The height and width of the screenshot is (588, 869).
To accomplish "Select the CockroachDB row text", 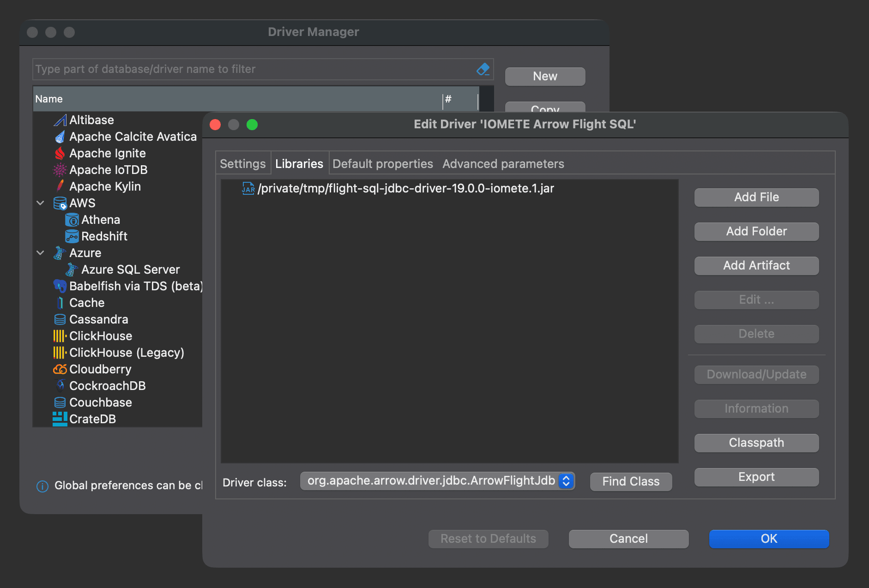I will [108, 386].
